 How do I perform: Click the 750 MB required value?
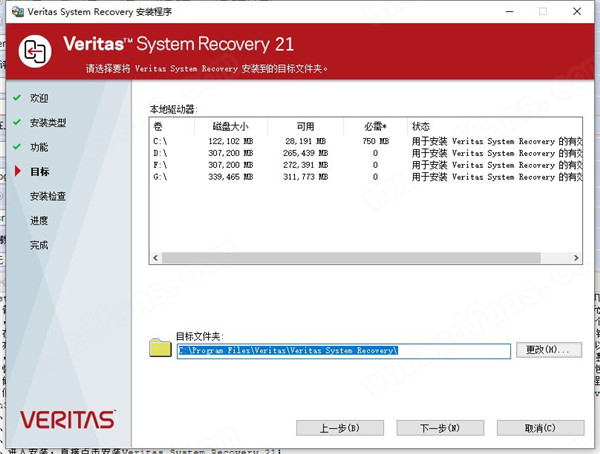pos(375,141)
